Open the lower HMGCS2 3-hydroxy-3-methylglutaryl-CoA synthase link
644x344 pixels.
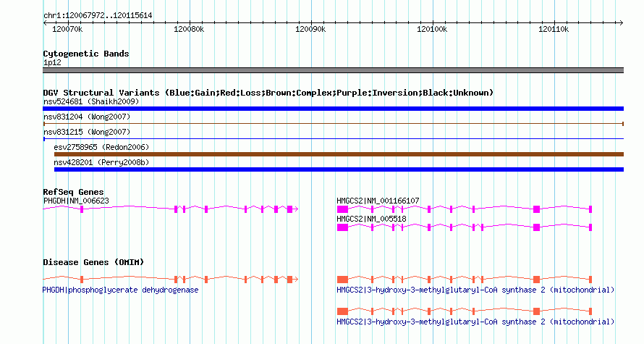click(x=475, y=322)
